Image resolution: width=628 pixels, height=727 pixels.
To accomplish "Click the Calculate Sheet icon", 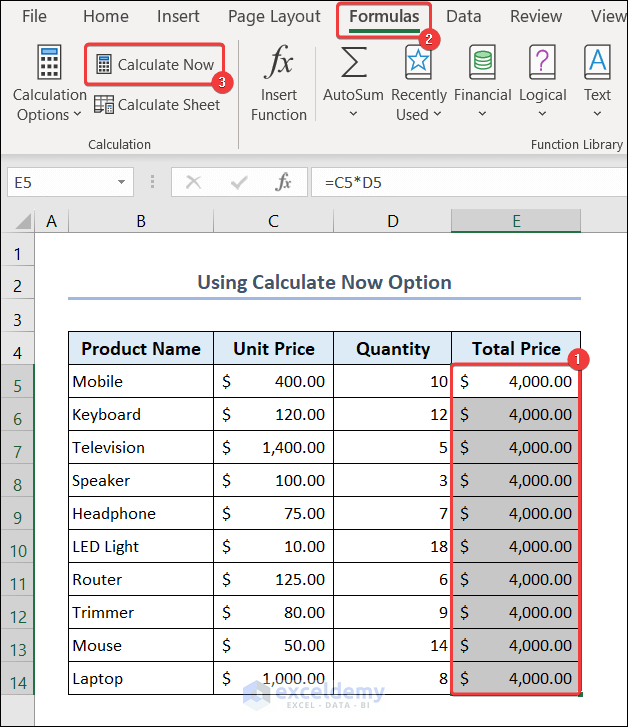I will pyautogui.click(x=104, y=104).
